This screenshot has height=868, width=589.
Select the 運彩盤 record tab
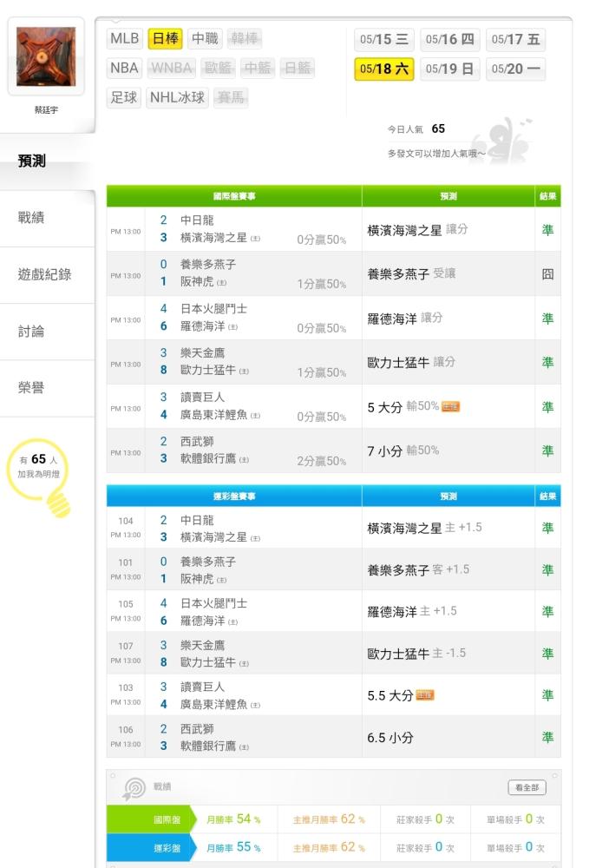point(151,848)
